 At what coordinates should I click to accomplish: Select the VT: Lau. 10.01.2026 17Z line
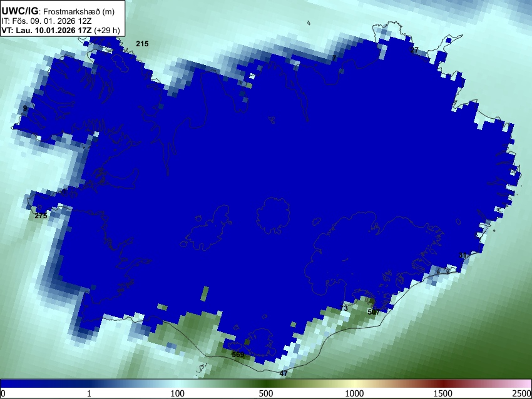[60, 30]
